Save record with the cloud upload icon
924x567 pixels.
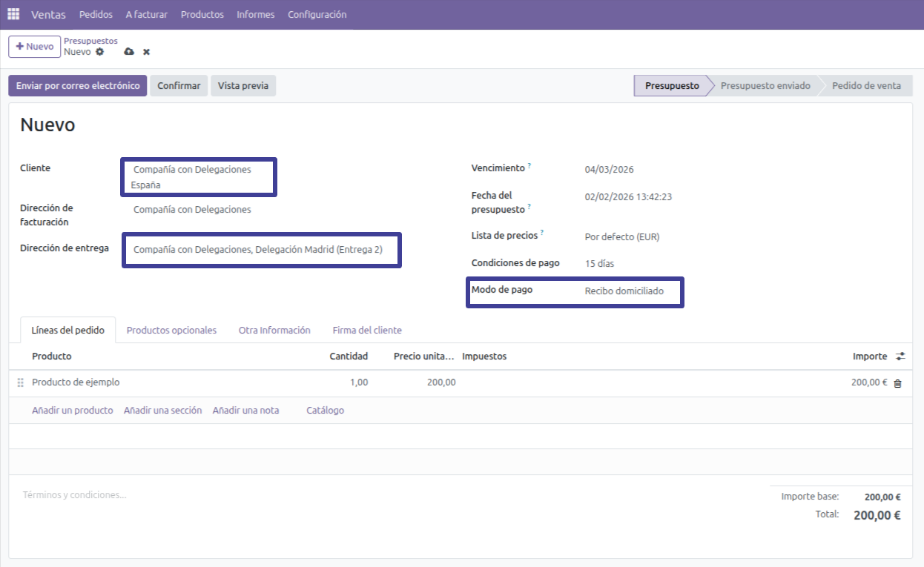[129, 52]
